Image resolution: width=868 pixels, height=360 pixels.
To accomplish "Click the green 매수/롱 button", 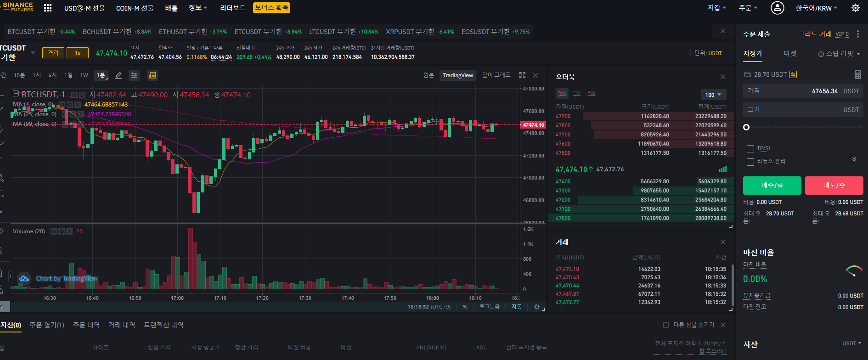I will pos(772,186).
